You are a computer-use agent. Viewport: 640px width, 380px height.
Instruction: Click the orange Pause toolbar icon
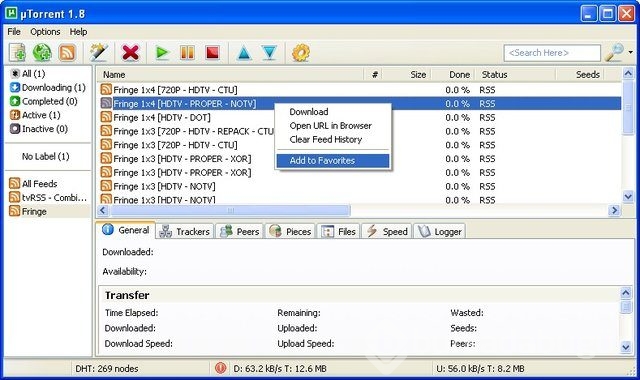187,53
